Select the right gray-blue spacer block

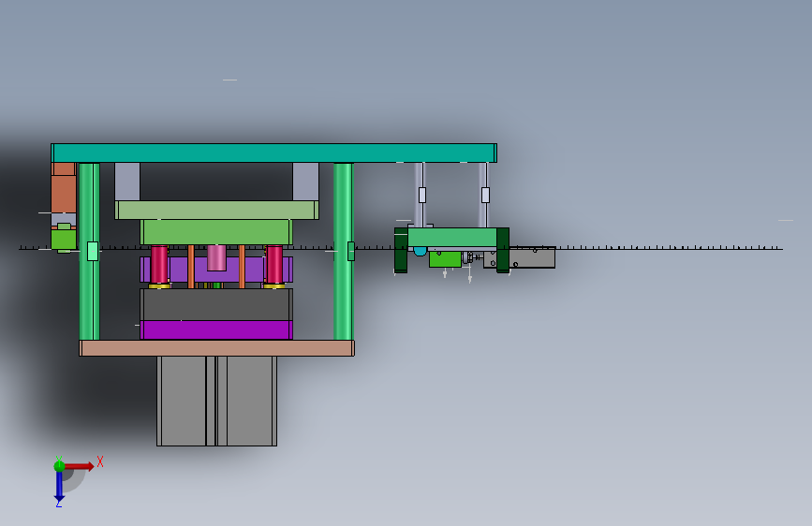(x=305, y=182)
